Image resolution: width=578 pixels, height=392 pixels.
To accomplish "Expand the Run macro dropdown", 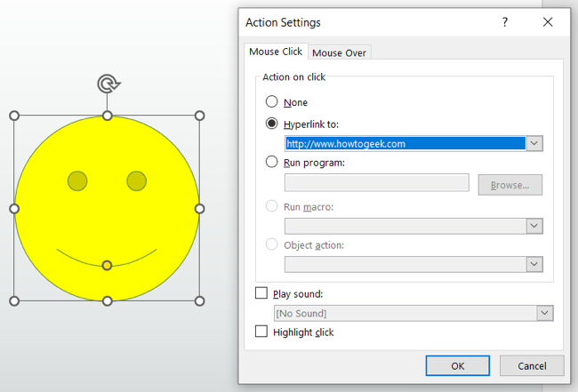I will click(x=534, y=226).
